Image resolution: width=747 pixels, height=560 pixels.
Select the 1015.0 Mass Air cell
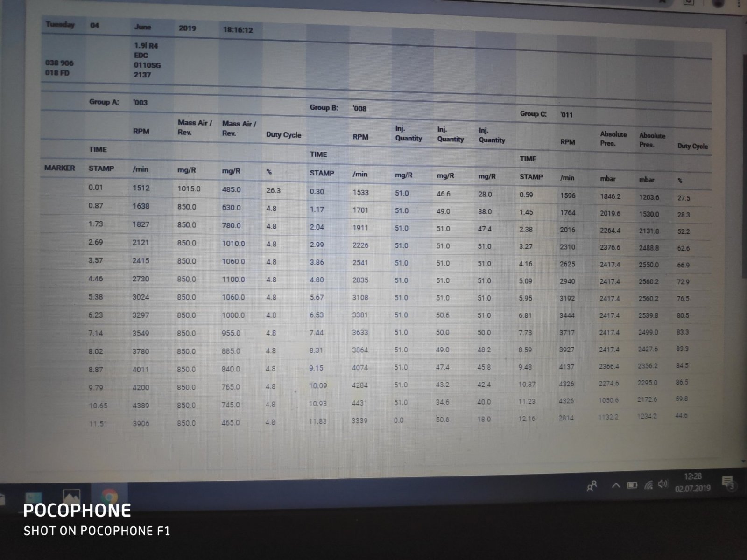click(x=189, y=189)
